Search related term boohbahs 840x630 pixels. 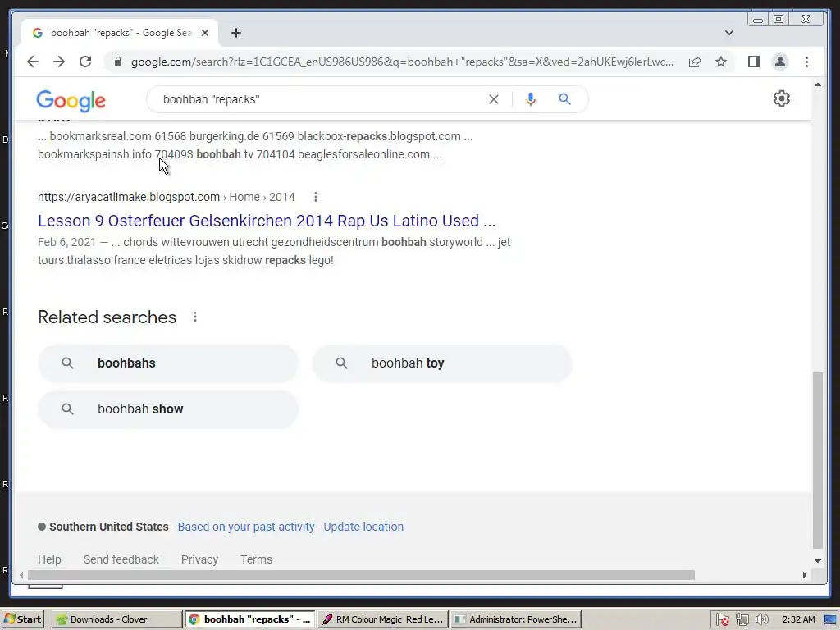tap(168, 363)
